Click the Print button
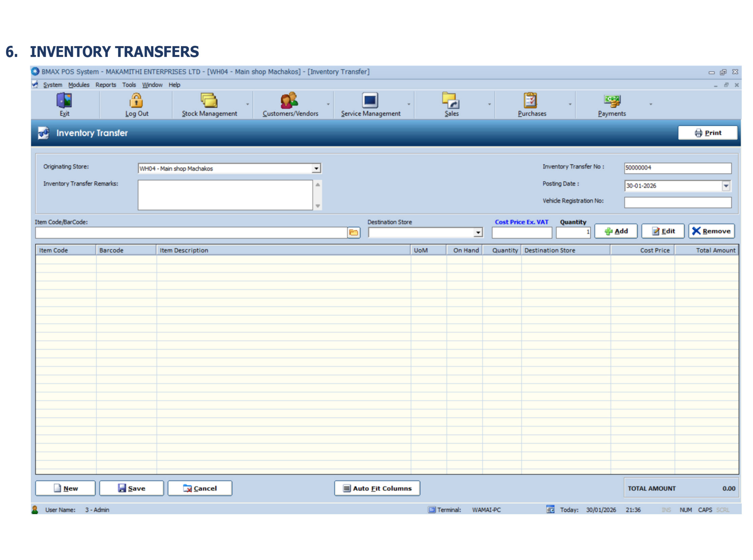 coord(707,133)
